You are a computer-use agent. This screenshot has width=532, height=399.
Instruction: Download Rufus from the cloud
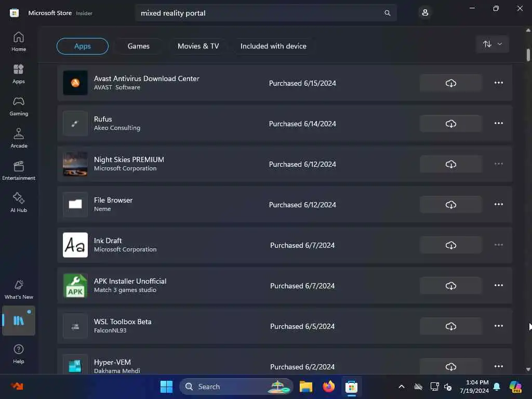tap(450, 124)
